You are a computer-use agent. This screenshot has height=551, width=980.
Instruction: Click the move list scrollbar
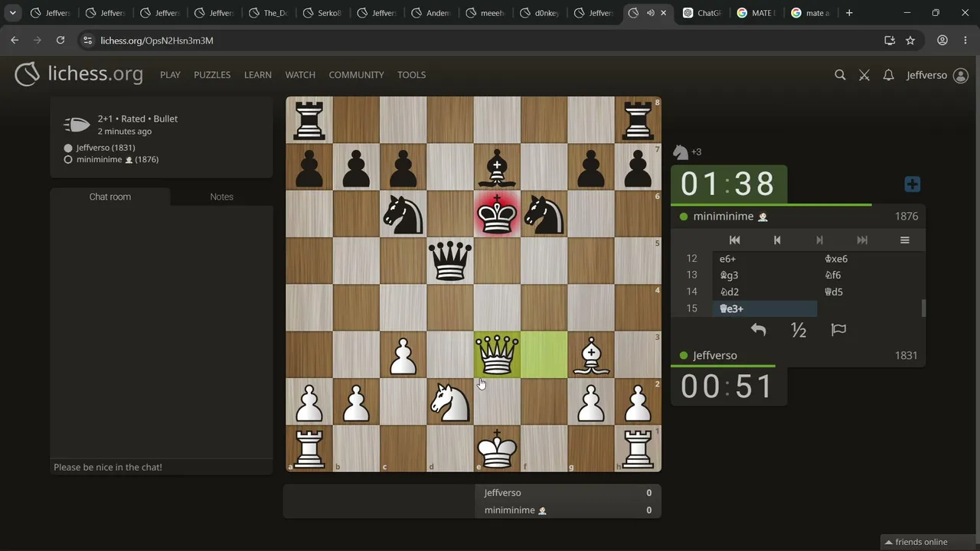click(923, 308)
